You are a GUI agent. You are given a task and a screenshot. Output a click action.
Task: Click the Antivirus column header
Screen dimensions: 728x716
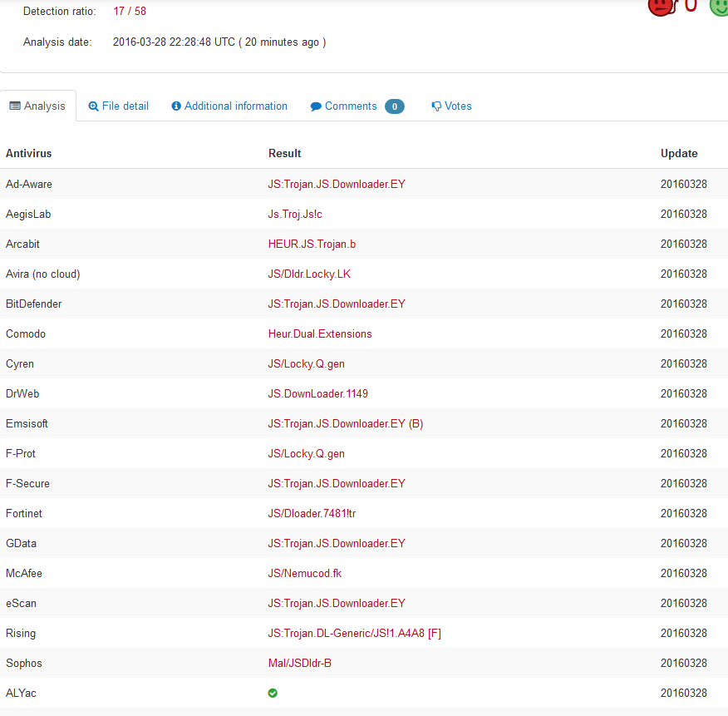[x=29, y=153]
